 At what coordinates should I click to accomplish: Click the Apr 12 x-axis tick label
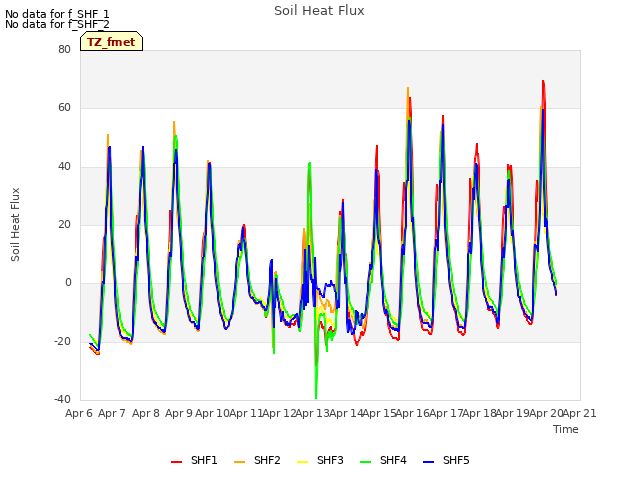tap(279, 413)
